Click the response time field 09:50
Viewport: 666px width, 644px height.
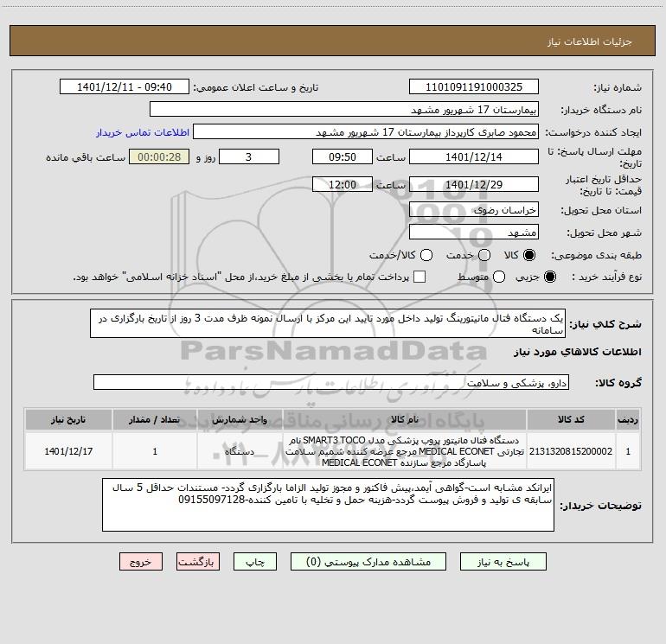[x=343, y=156]
